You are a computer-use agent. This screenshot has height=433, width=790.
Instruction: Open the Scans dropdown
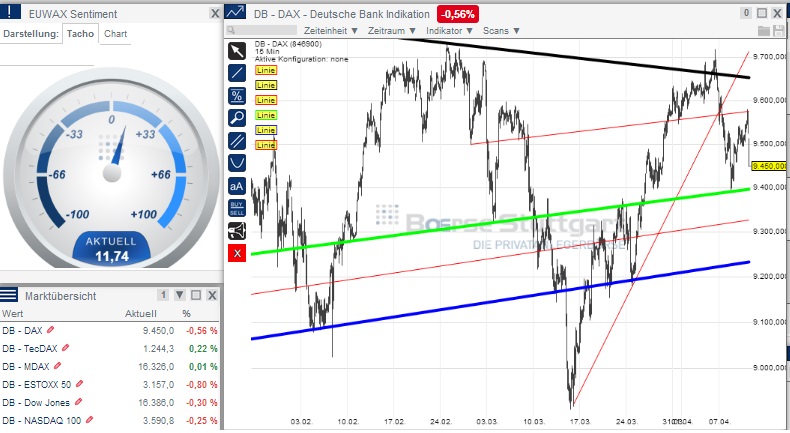(501, 31)
